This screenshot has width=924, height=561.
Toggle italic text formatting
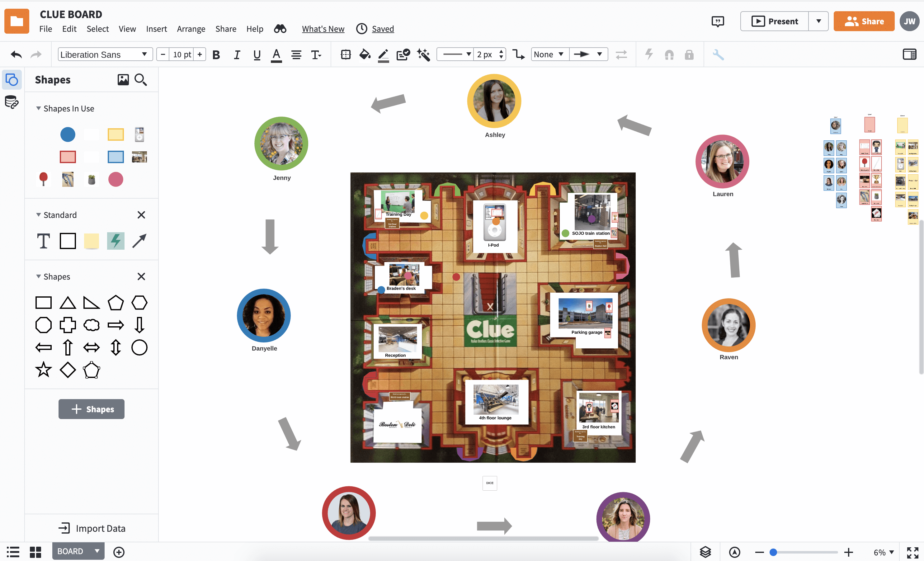(x=237, y=55)
